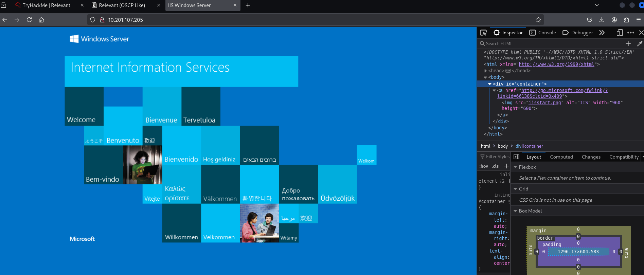Bookmark this page with the star icon
Image resolution: width=644 pixels, height=275 pixels.
[x=538, y=20]
